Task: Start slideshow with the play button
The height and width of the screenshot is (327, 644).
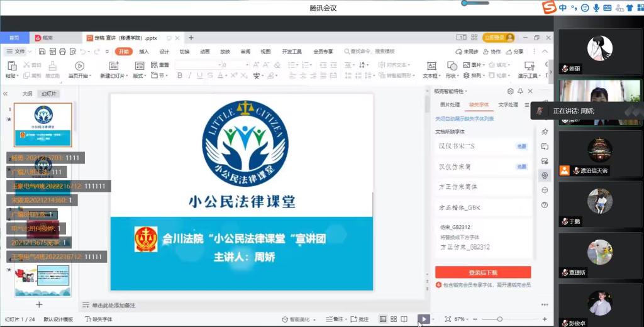Action: (425, 319)
